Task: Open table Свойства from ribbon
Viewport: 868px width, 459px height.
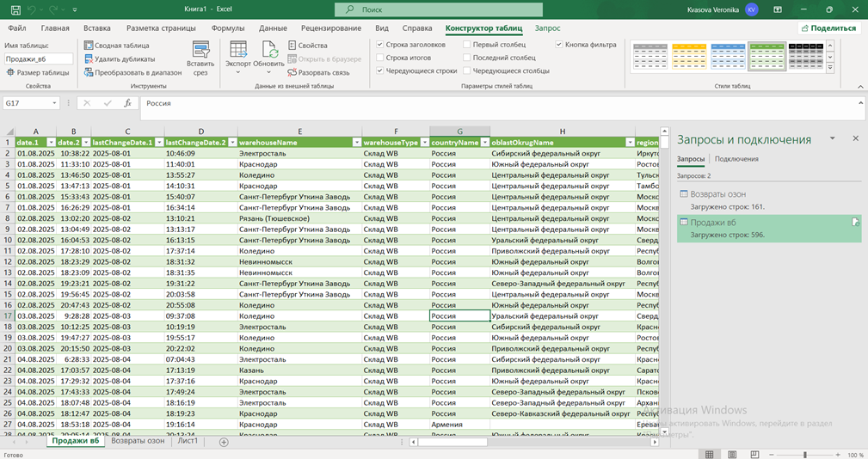Action: [x=308, y=46]
